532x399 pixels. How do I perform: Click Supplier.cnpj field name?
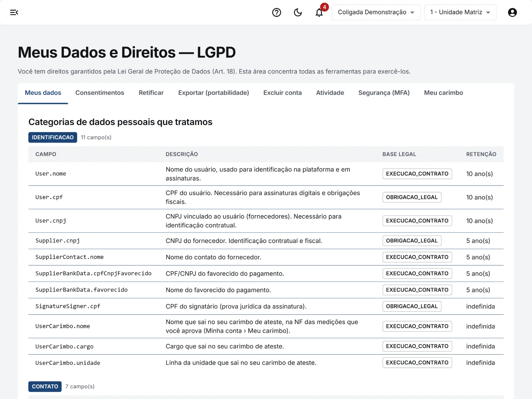(x=58, y=241)
